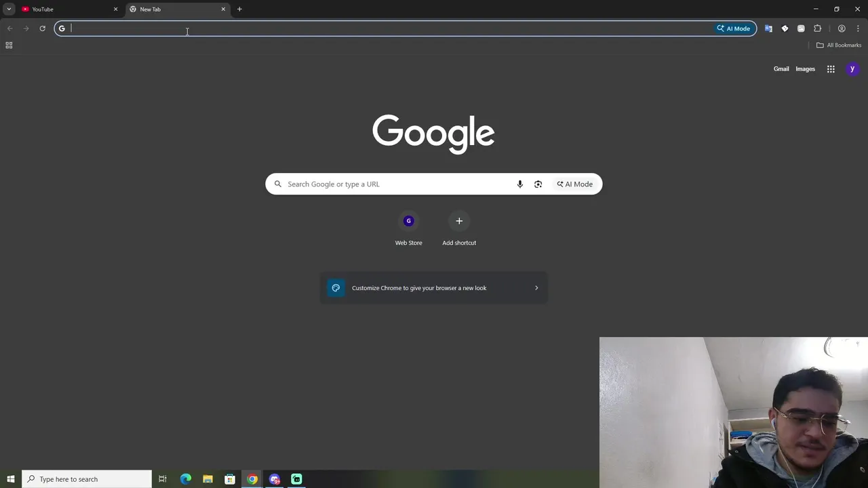Open Chrome three-dot menu
Viewport: 868px width, 488px height.
pos(858,28)
